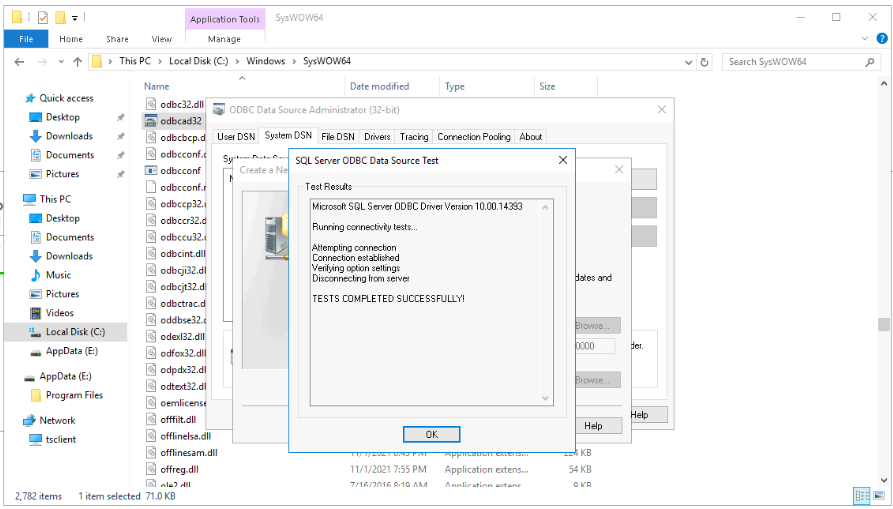Refresh the SysWOW64 folder view
The height and width of the screenshot is (509, 893).
coord(704,62)
